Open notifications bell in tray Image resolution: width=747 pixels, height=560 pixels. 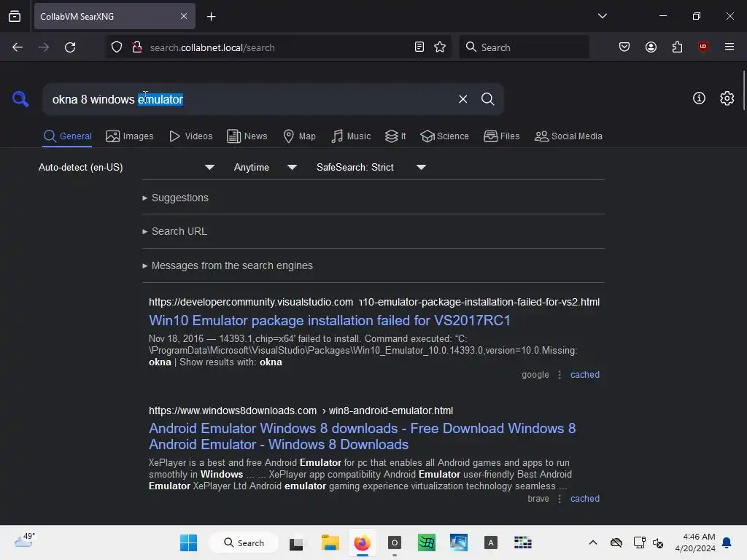(x=727, y=542)
